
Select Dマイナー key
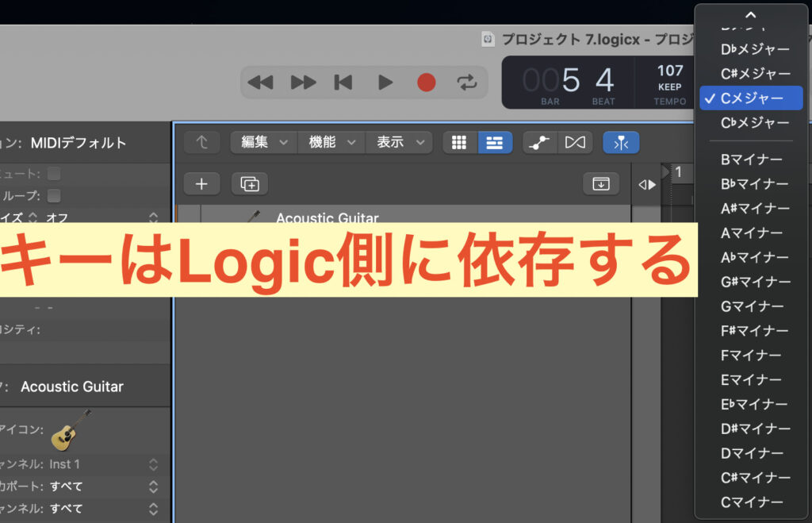pyautogui.click(x=751, y=453)
